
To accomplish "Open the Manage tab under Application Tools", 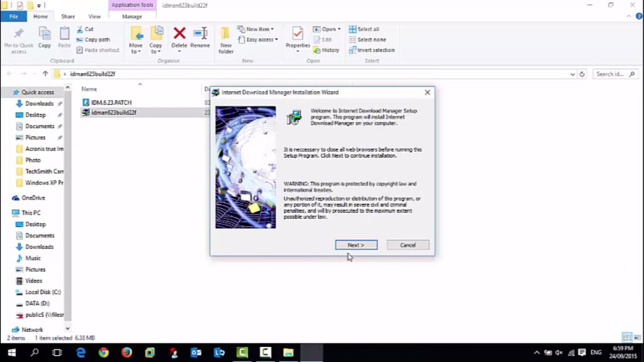I will 132,17.
